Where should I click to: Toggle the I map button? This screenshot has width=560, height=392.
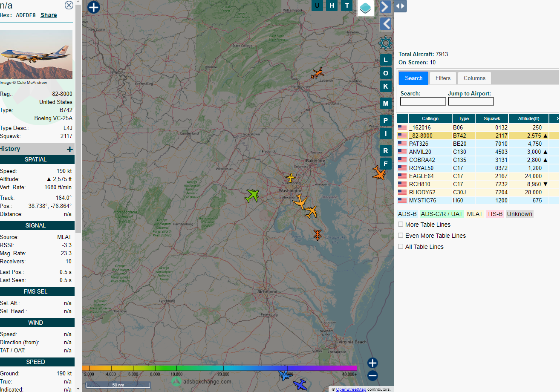(x=386, y=134)
